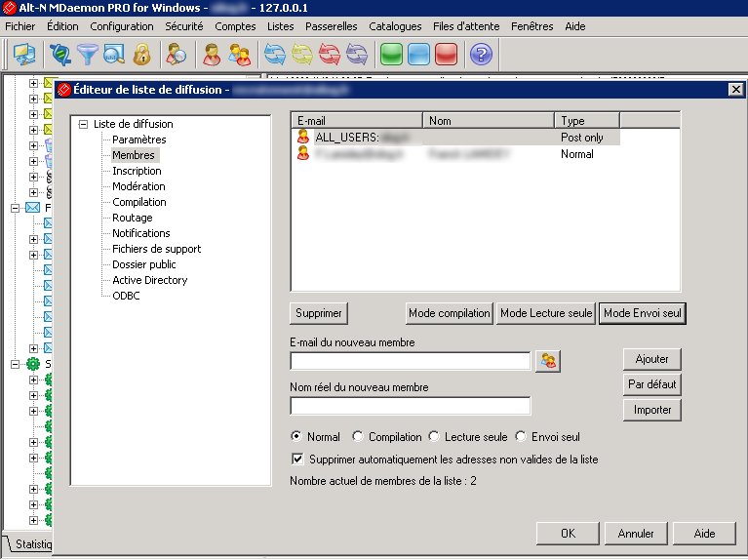Screen dimensions: 748x560
Task: Open the two-users accounts toolbar icon
Action: [x=240, y=54]
